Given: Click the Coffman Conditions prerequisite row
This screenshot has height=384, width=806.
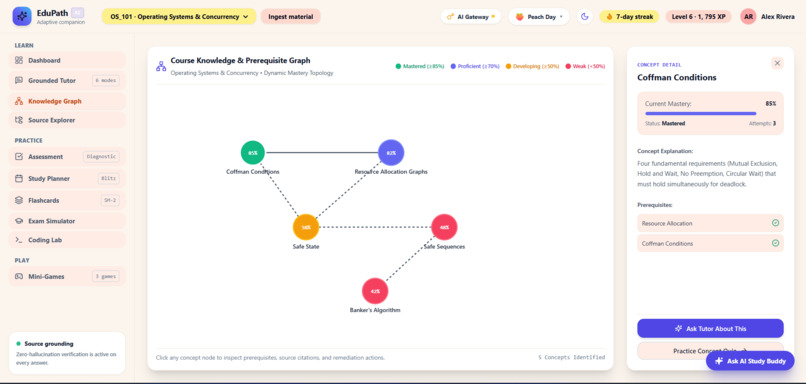Looking at the screenshot, I should [710, 243].
